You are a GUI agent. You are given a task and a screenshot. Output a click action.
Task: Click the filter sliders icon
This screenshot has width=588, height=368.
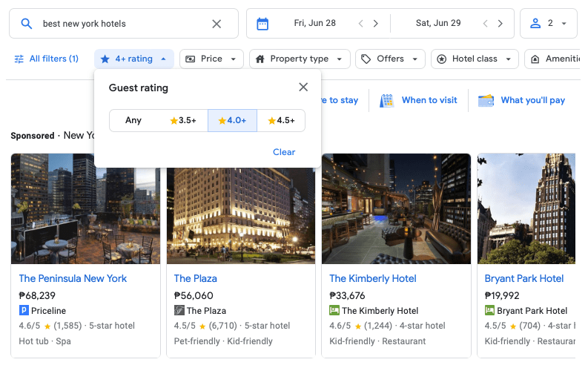tap(19, 59)
